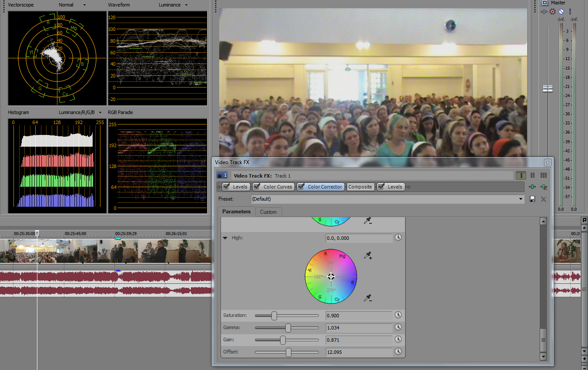The height and width of the screenshot is (370, 588).
Task: Remove the selected plug-in from chain
Action: pos(543,187)
